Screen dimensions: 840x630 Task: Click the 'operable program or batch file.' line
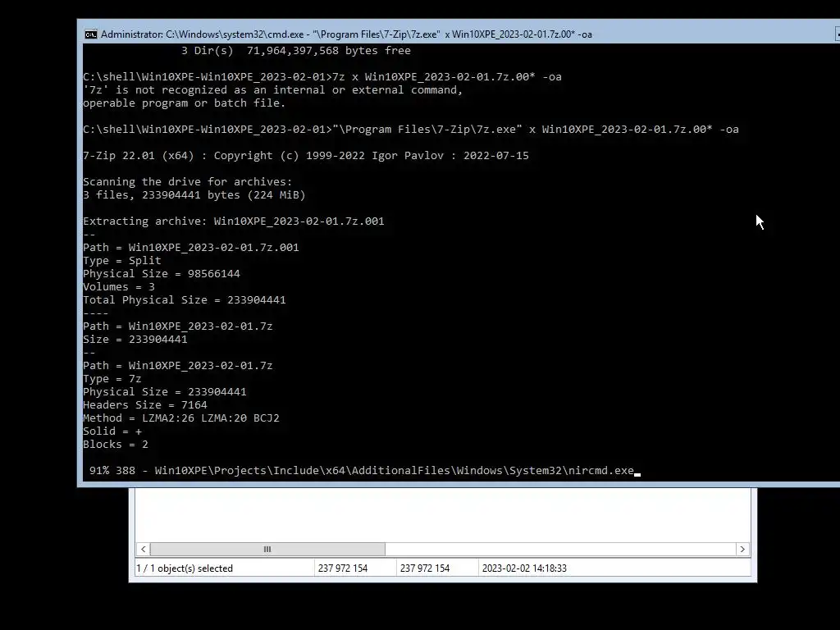[x=185, y=103]
